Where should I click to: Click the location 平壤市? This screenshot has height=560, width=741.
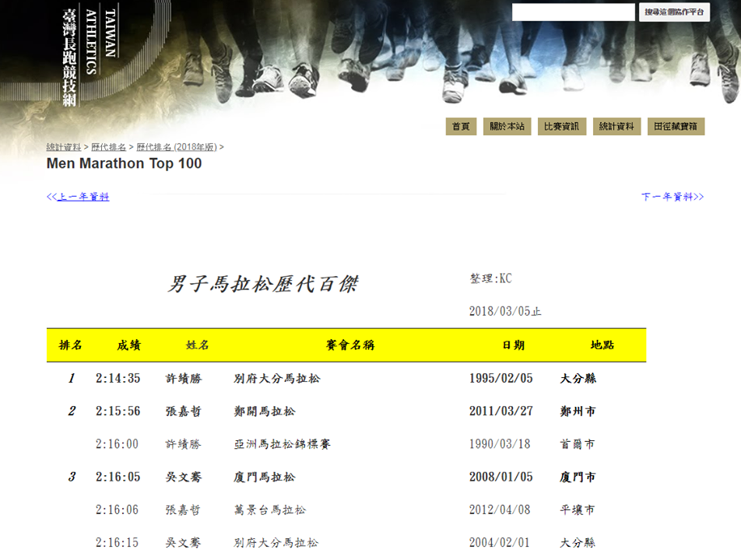(578, 510)
